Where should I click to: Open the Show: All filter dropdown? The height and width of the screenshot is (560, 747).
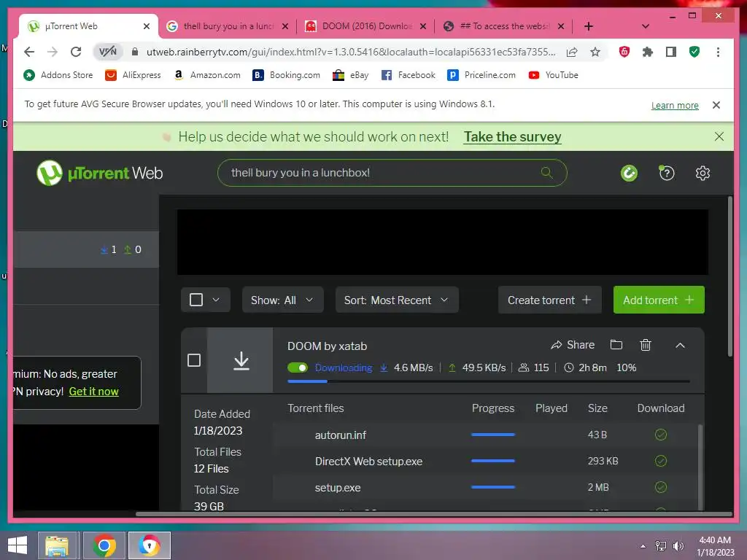(x=282, y=300)
